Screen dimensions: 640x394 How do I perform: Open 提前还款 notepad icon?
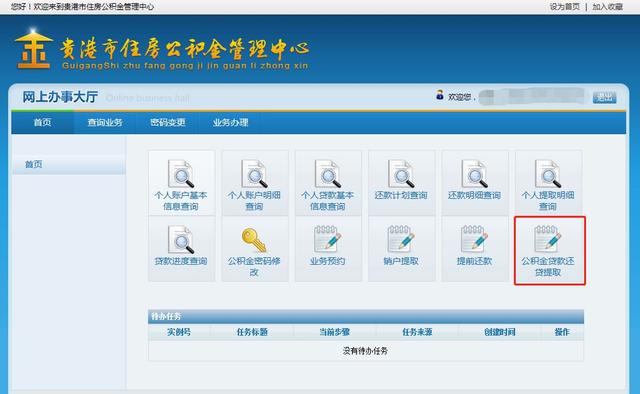[474, 239]
